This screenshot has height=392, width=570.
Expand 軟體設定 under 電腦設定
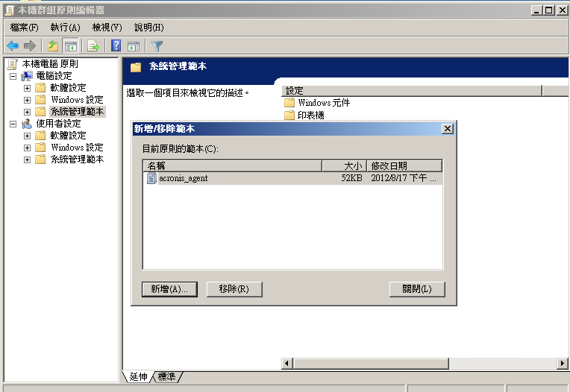tap(27, 88)
